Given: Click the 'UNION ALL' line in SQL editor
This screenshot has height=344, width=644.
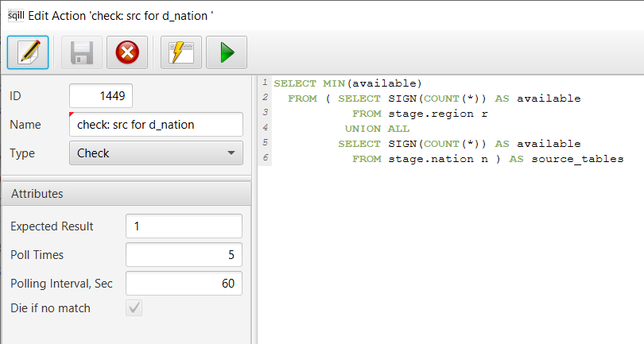Looking at the screenshot, I should click(x=378, y=129).
